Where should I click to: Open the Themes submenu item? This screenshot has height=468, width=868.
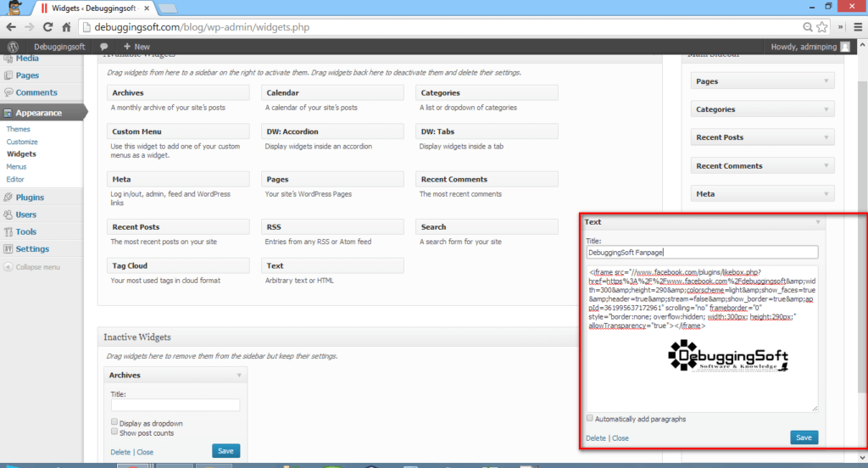(x=19, y=129)
